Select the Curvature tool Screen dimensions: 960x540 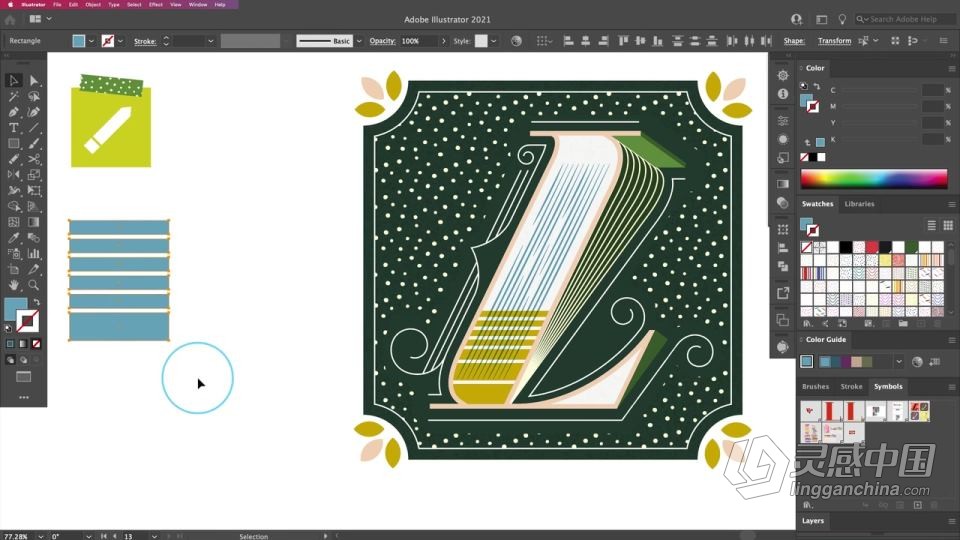[34, 112]
